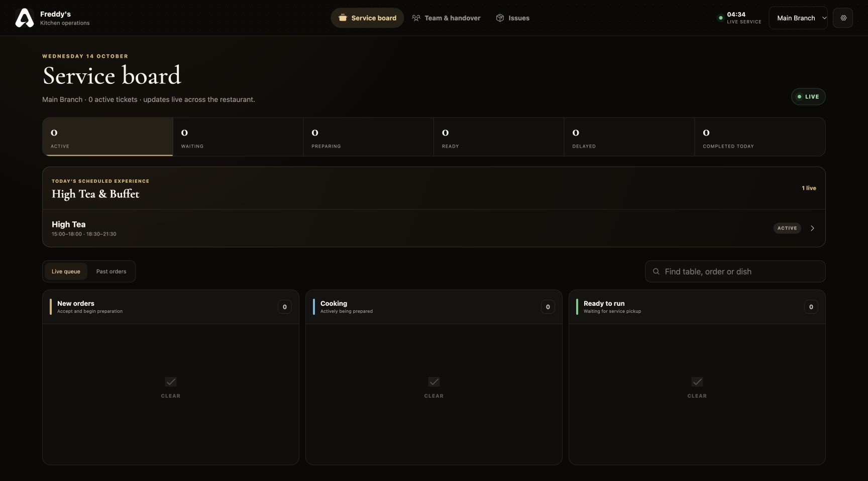Click the Service board pot icon

pos(343,18)
